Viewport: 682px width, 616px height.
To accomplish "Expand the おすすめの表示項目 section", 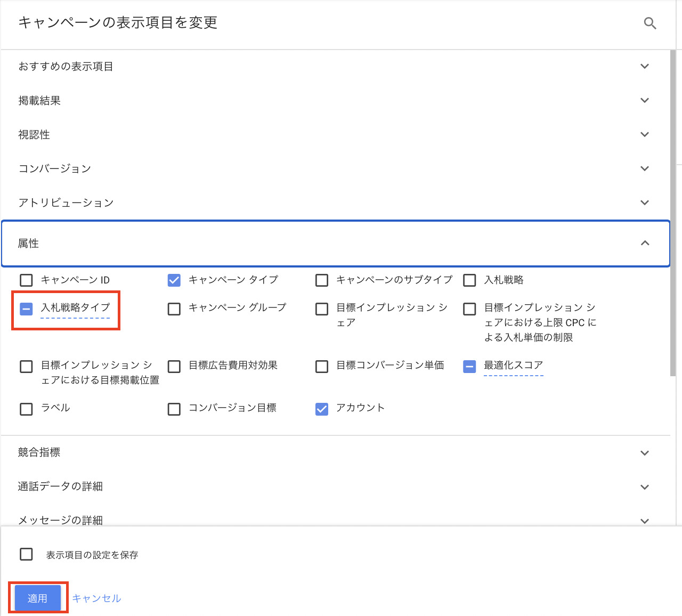I will pos(645,67).
